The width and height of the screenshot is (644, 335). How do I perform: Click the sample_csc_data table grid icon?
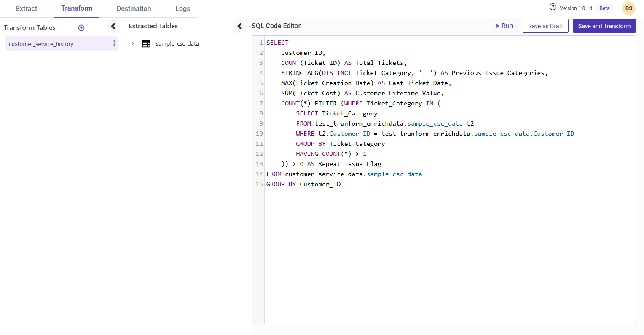[x=146, y=44]
